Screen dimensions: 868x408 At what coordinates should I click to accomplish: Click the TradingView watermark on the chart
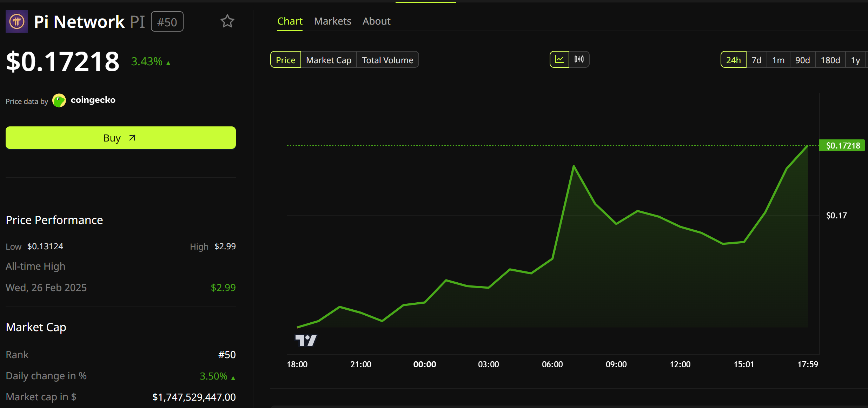click(306, 340)
